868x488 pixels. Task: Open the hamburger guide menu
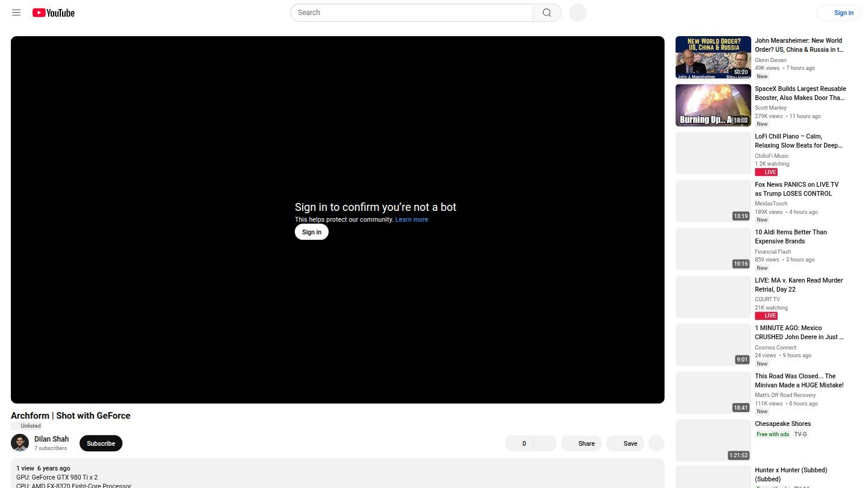(x=16, y=13)
